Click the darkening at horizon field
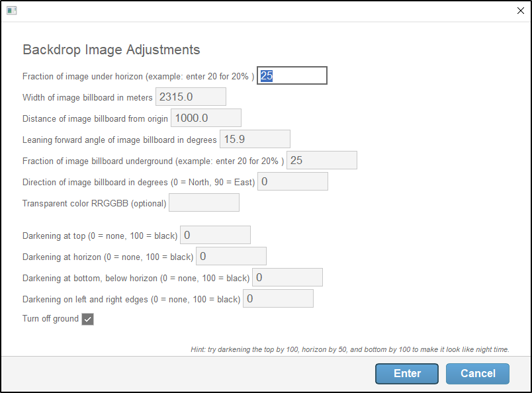The height and width of the screenshot is (393, 532). pos(231,255)
